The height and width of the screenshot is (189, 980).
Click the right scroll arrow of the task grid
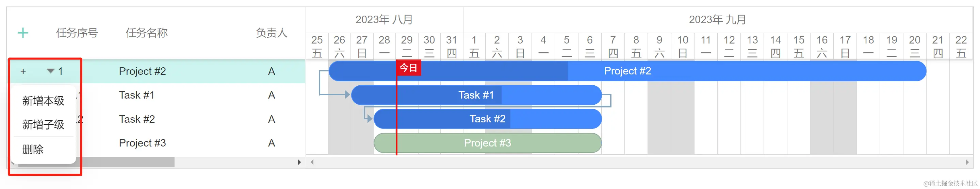[299, 162]
